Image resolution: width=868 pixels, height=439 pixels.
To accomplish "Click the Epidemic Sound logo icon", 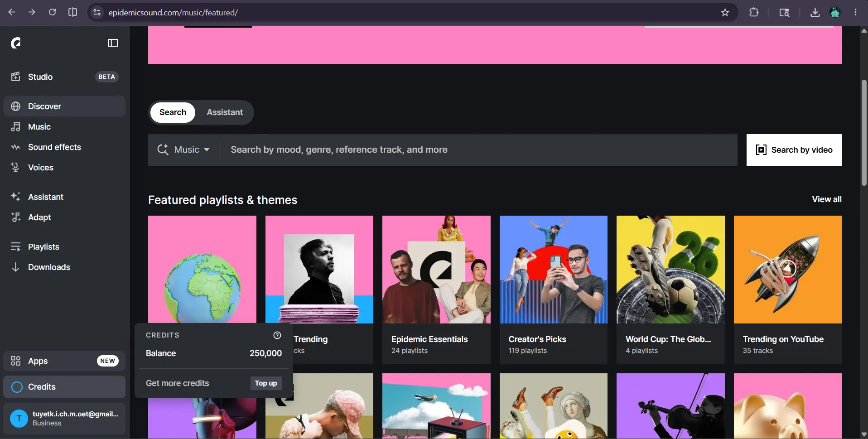I will pos(16,43).
